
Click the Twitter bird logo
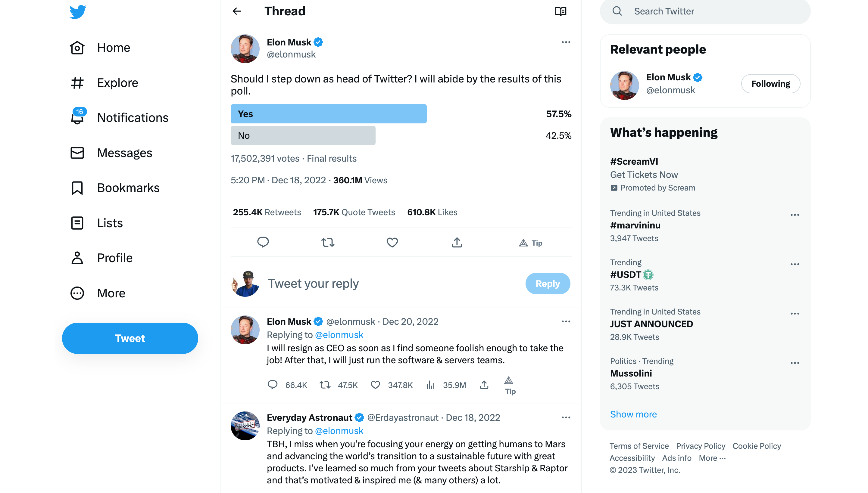[x=78, y=12]
